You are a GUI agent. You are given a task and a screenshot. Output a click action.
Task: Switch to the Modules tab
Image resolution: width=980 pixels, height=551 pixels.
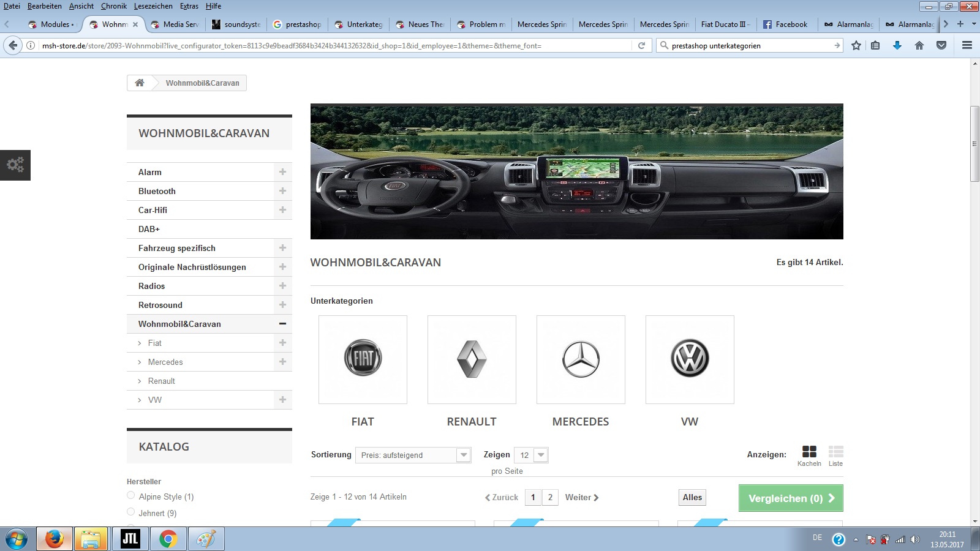point(51,24)
